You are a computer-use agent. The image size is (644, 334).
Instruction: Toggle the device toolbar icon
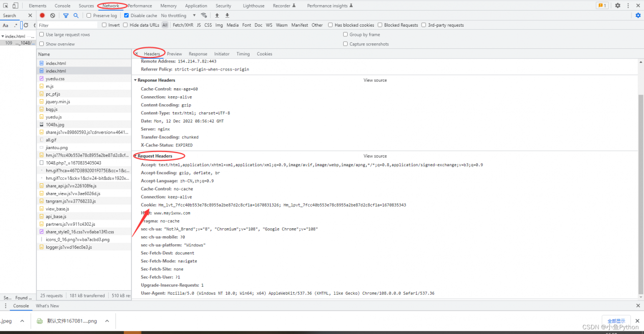[16, 6]
